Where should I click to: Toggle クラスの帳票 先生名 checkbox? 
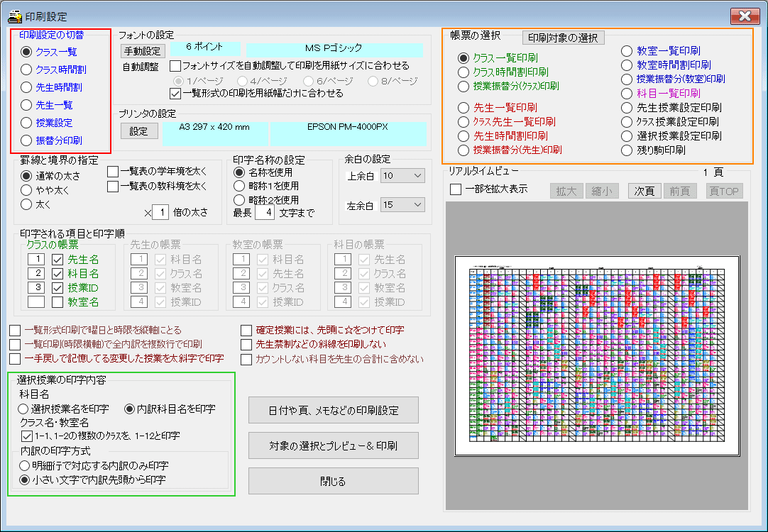57,260
